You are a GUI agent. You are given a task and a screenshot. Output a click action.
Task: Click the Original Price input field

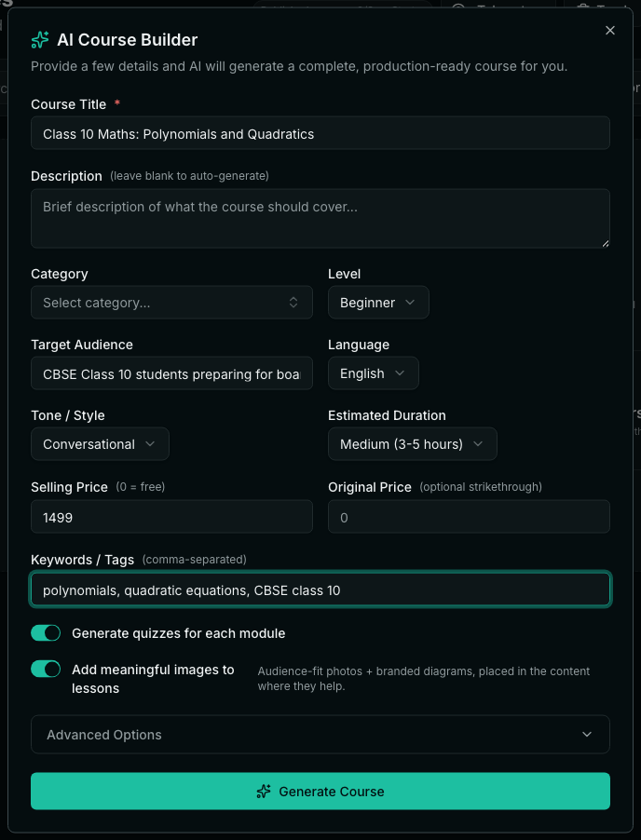(469, 517)
